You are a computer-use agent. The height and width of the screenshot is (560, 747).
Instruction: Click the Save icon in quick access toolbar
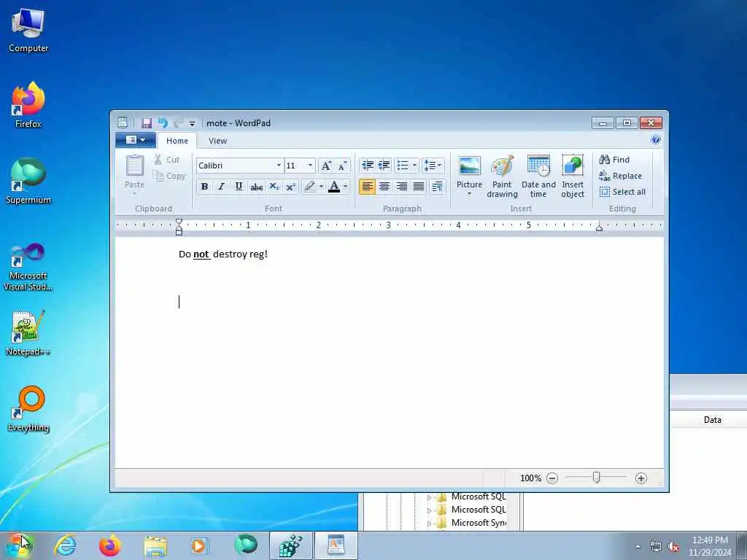[x=146, y=122]
